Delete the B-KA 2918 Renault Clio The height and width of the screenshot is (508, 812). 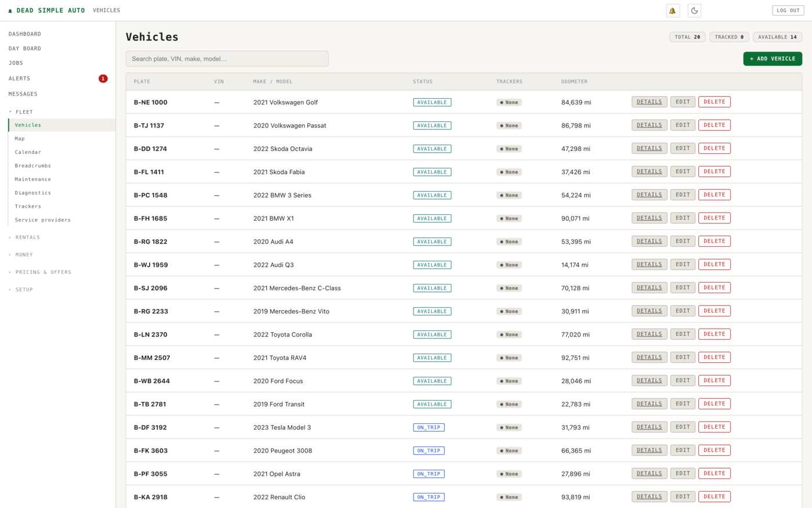(714, 496)
